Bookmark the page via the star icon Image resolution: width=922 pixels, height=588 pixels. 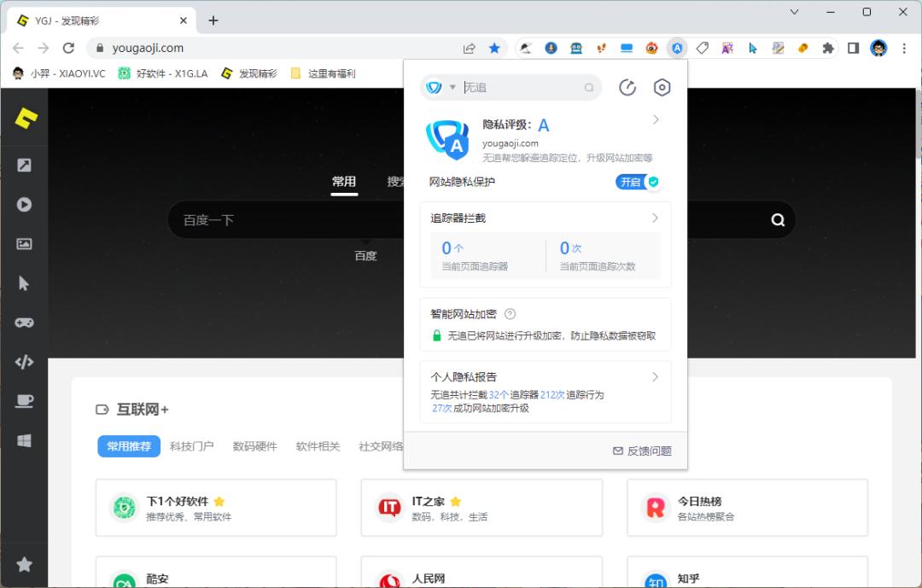[x=494, y=48]
